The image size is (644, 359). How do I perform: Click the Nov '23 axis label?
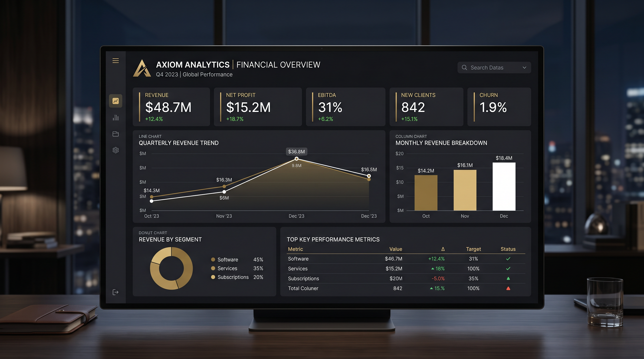click(224, 216)
